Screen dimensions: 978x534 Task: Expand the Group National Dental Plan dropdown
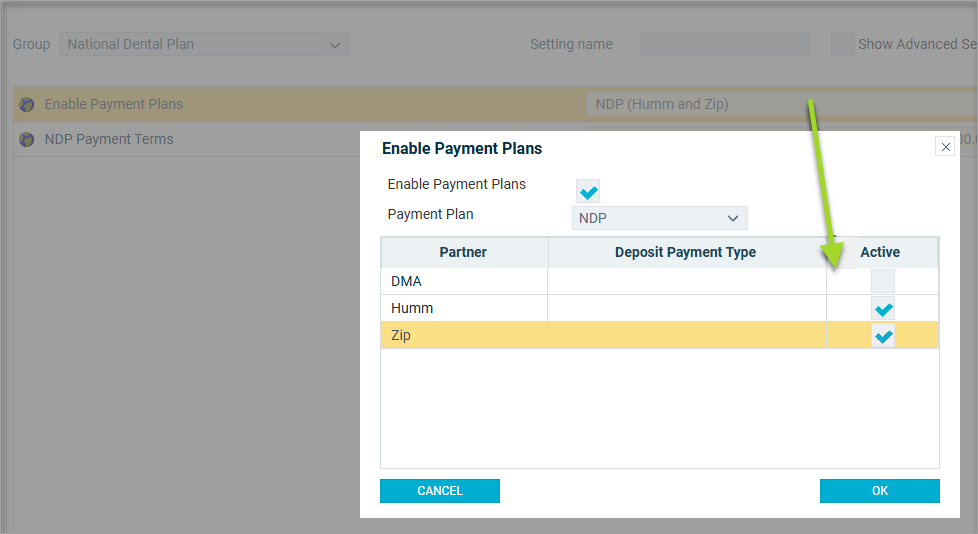[x=205, y=44]
